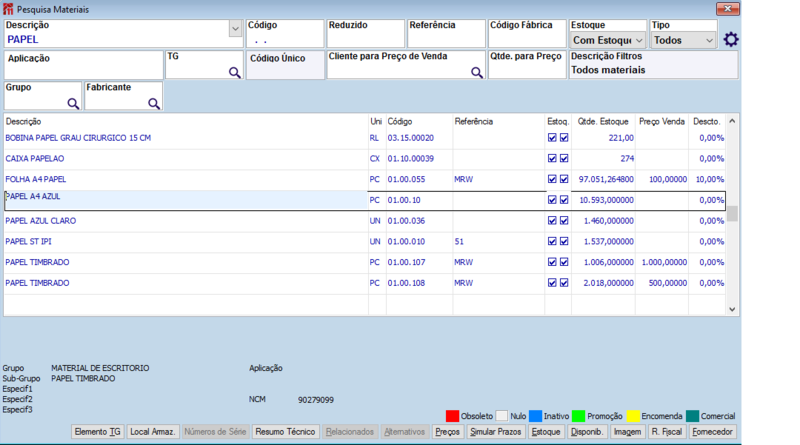Select the PAPEL AZUL CLARO row
Screen dimensions: 800x445
point(365,221)
